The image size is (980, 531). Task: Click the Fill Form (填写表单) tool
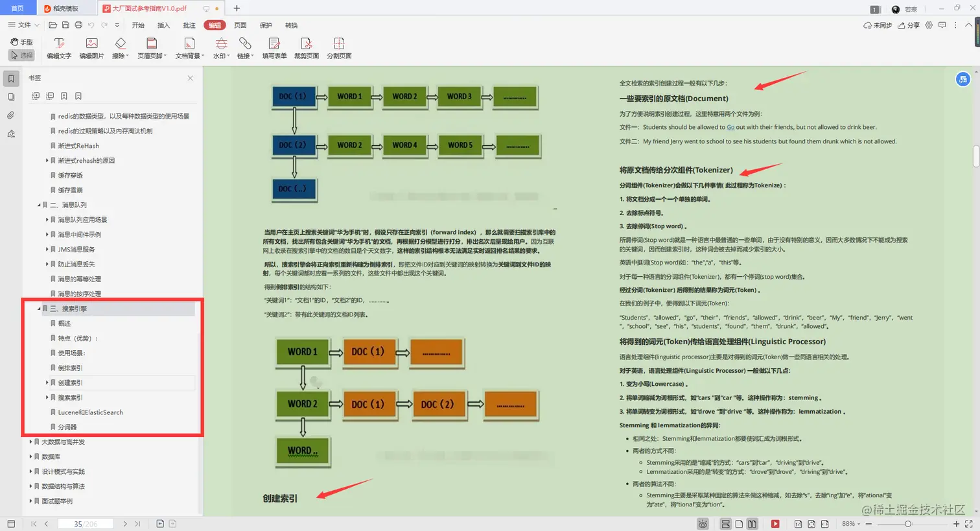point(274,48)
